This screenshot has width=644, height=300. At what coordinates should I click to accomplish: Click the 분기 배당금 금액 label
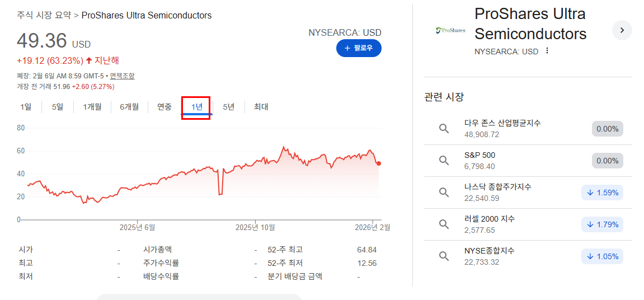(x=295, y=276)
